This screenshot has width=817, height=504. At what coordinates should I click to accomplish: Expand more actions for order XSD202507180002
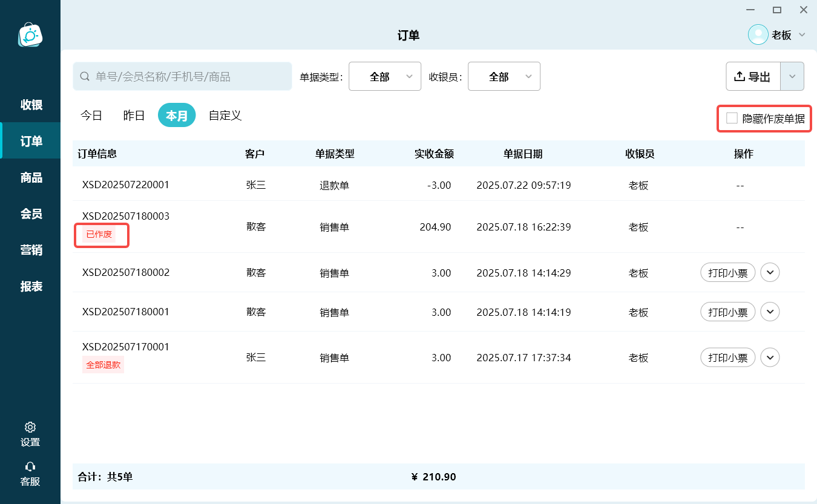coord(770,272)
